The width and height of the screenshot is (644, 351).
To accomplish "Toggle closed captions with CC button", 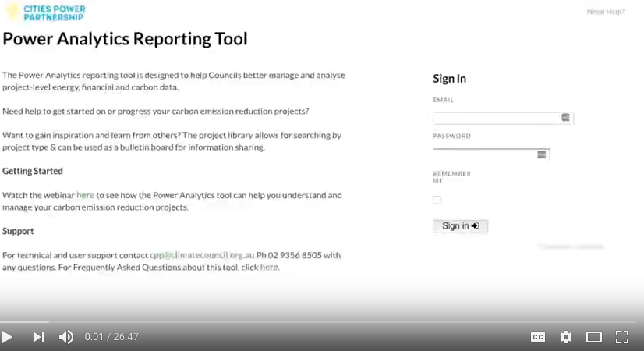I will 538,337.
